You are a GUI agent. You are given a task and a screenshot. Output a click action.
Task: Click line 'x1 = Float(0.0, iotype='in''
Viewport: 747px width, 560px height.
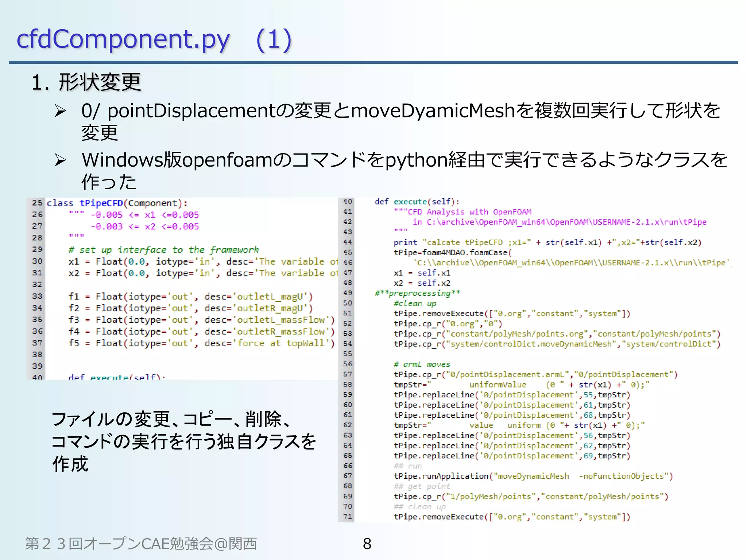[x=204, y=261]
